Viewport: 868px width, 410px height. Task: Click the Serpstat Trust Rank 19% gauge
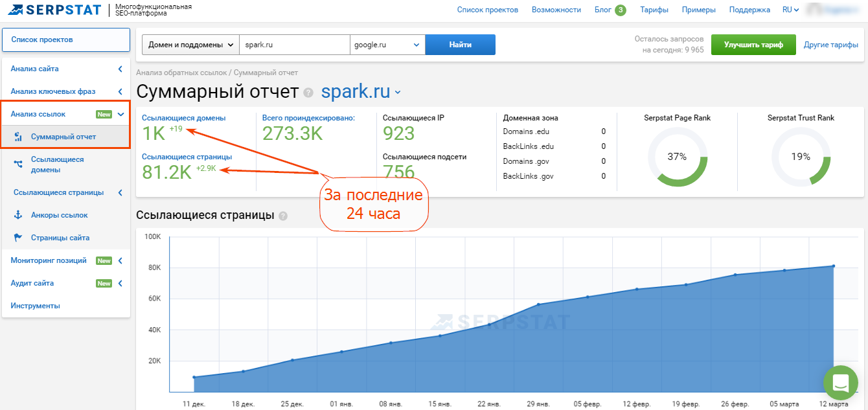tap(801, 157)
